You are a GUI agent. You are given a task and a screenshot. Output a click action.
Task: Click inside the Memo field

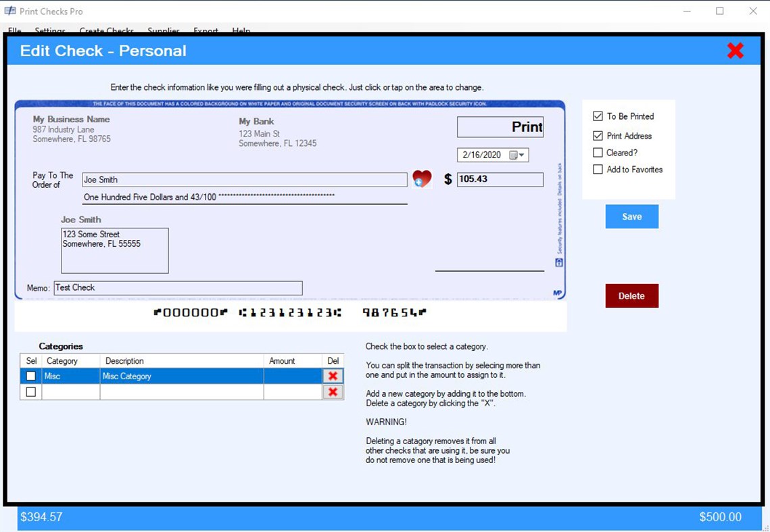(178, 287)
